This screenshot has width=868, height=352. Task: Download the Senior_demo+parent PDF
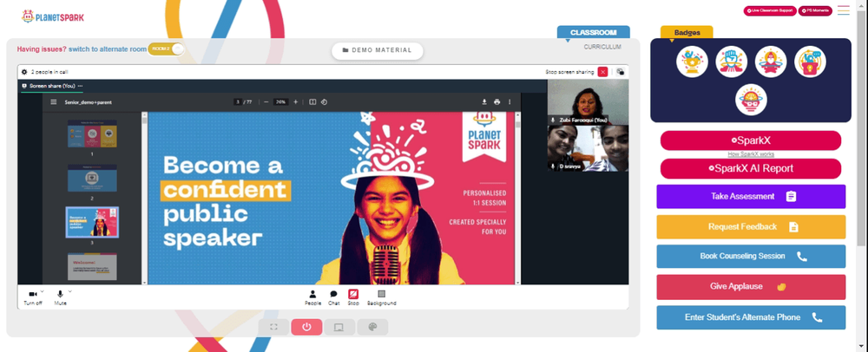click(484, 101)
